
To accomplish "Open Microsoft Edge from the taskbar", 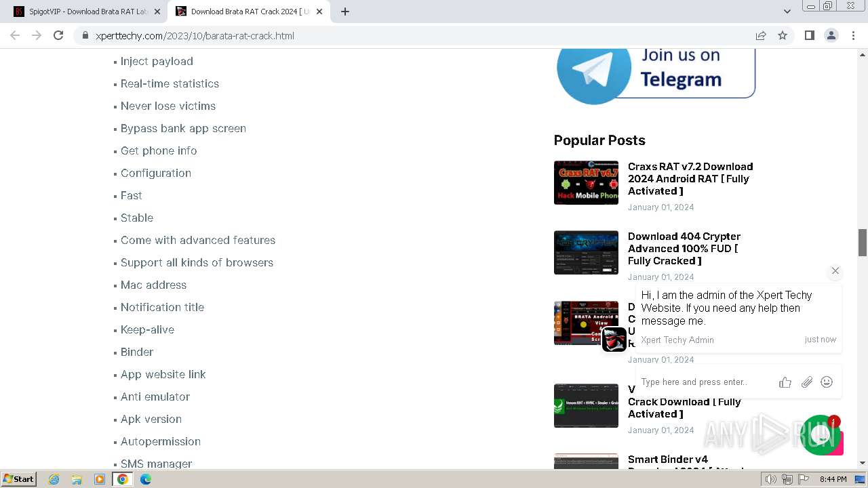I will (146, 479).
